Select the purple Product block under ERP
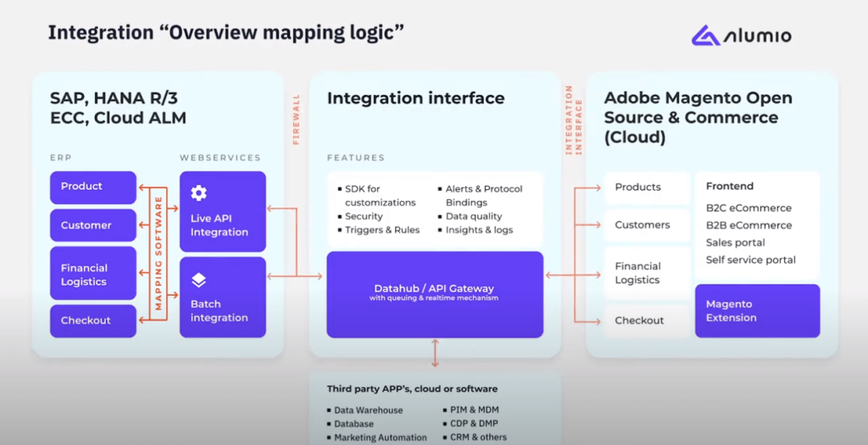The height and width of the screenshot is (445, 868). 92,186
